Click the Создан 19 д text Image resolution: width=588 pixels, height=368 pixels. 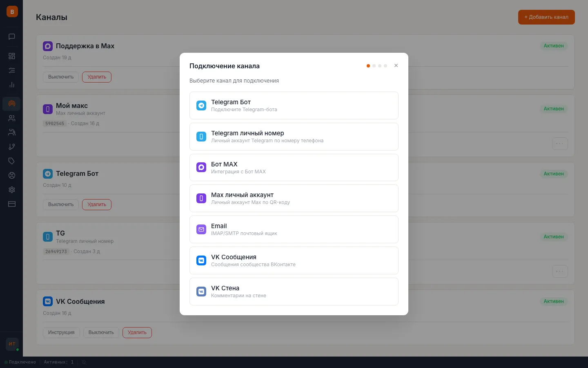57,58
